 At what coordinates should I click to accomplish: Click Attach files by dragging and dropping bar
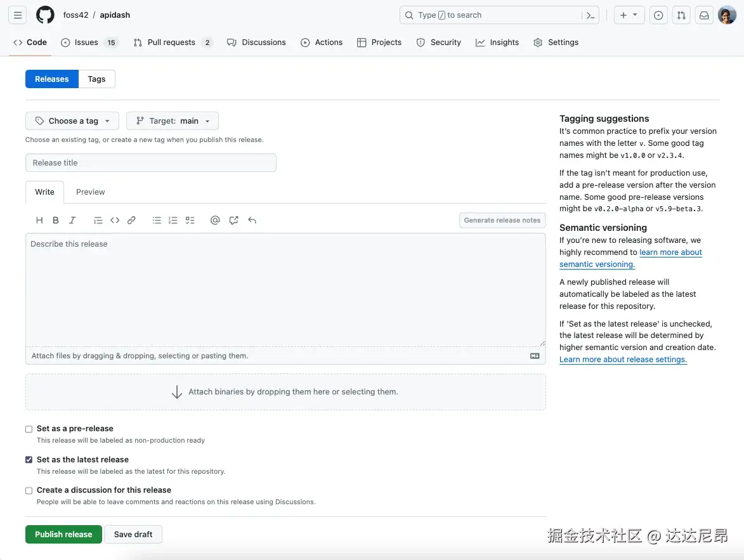285,356
